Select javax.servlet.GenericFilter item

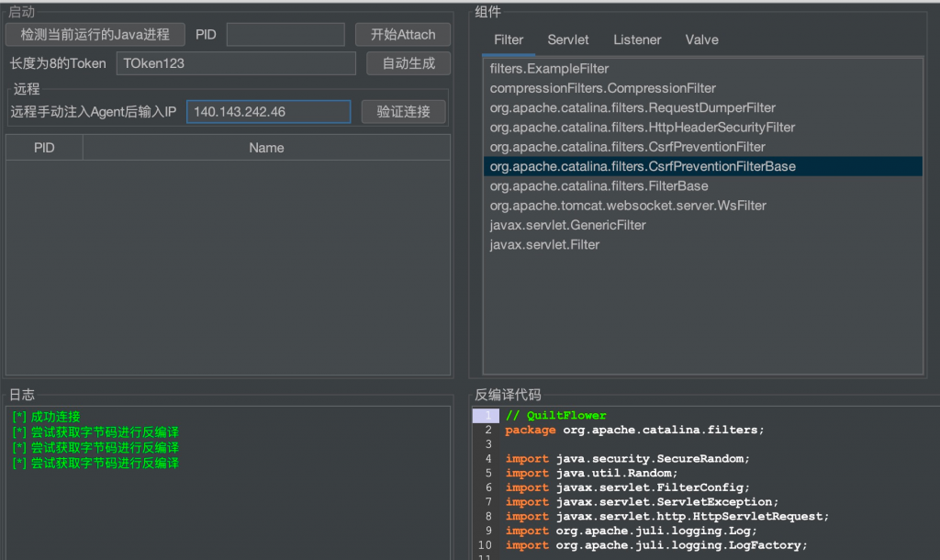pyautogui.click(x=567, y=225)
